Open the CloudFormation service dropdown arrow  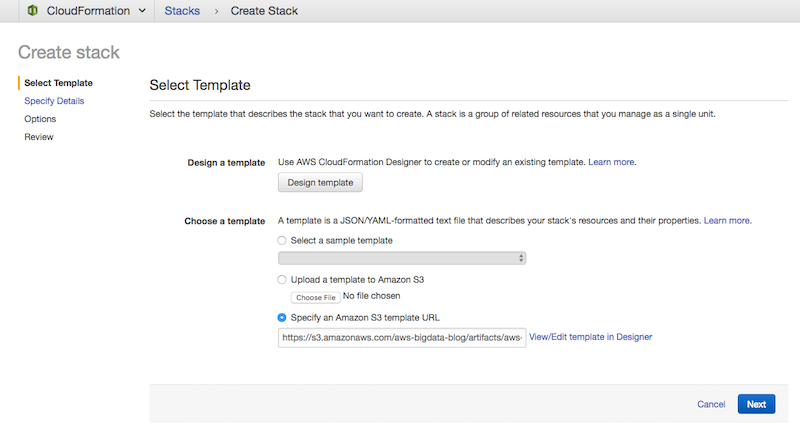(x=143, y=11)
